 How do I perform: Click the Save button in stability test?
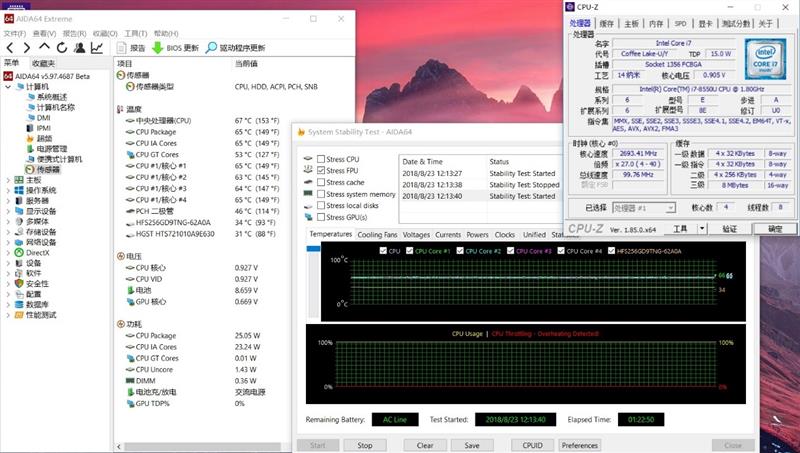point(472,445)
